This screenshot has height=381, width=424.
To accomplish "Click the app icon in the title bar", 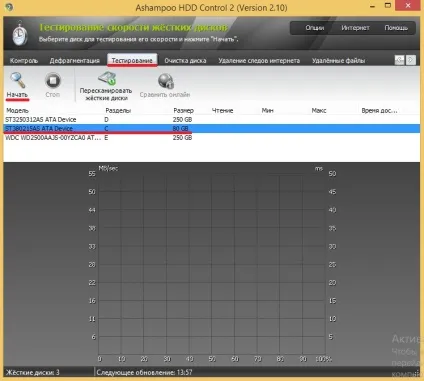I will click(9, 7).
